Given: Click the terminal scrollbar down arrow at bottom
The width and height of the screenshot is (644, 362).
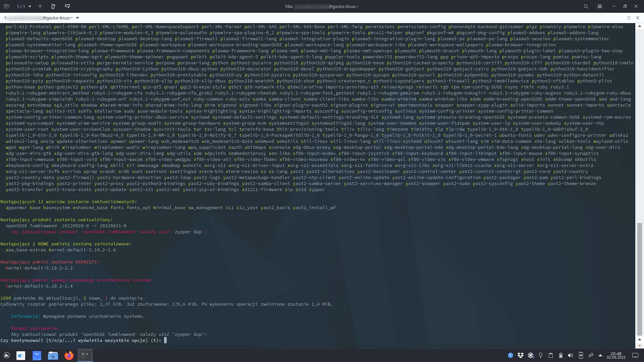Looking at the screenshot, I should [x=640, y=346].
